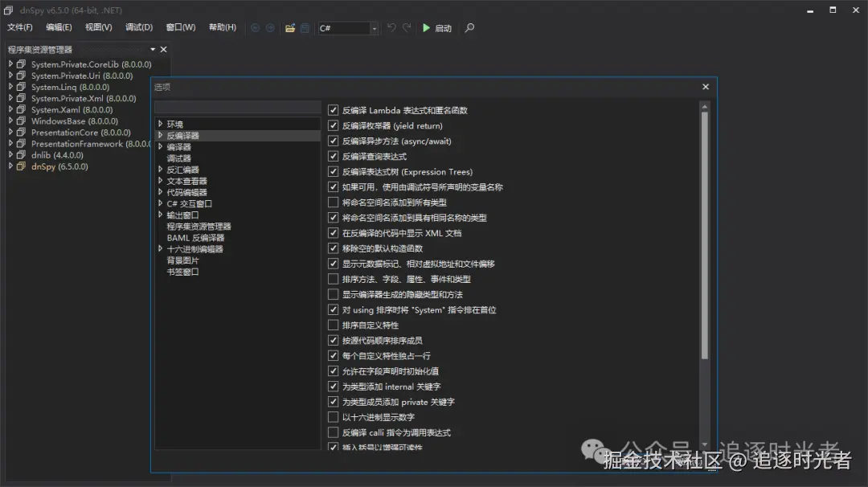The image size is (868, 487).
Task: Open the C# language dropdown
Action: click(x=375, y=27)
